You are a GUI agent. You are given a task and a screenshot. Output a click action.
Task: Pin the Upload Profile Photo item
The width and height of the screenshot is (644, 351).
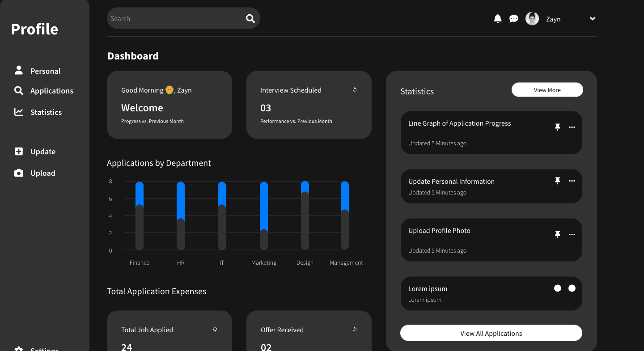tap(558, 234)
